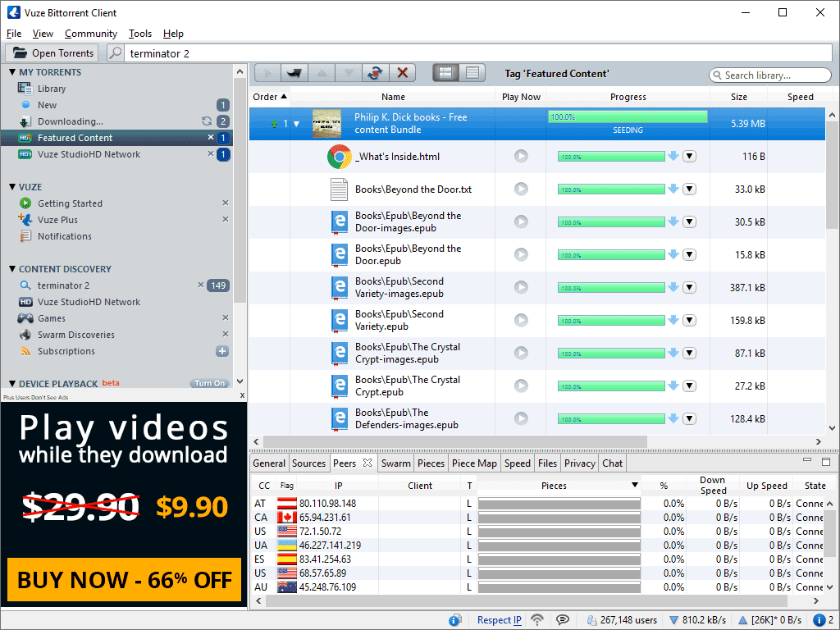
Task: Click the progress bar for _What's Inside.html
Action: coord(611,157)
